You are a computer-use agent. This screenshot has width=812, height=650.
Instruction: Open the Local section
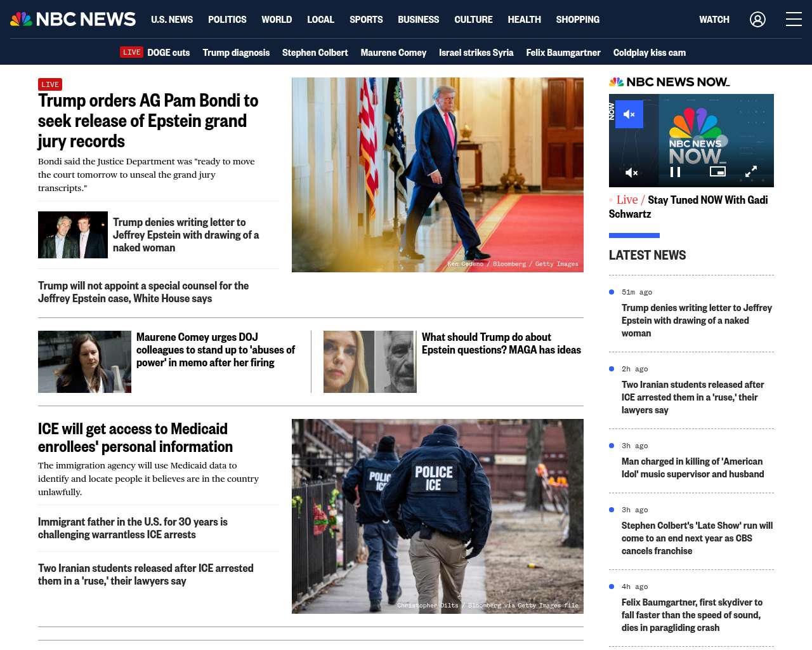[x=320, y=20]
